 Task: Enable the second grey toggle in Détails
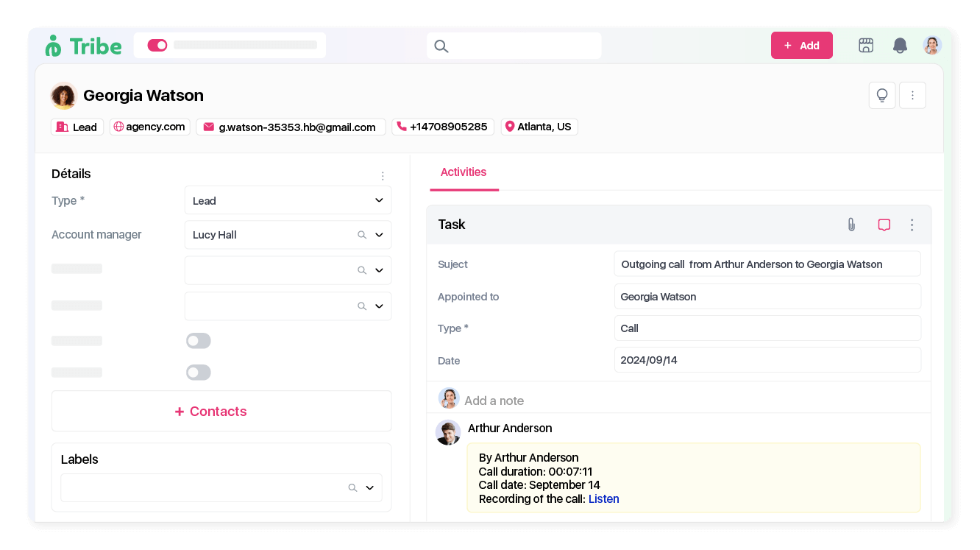tap(199, 373)
